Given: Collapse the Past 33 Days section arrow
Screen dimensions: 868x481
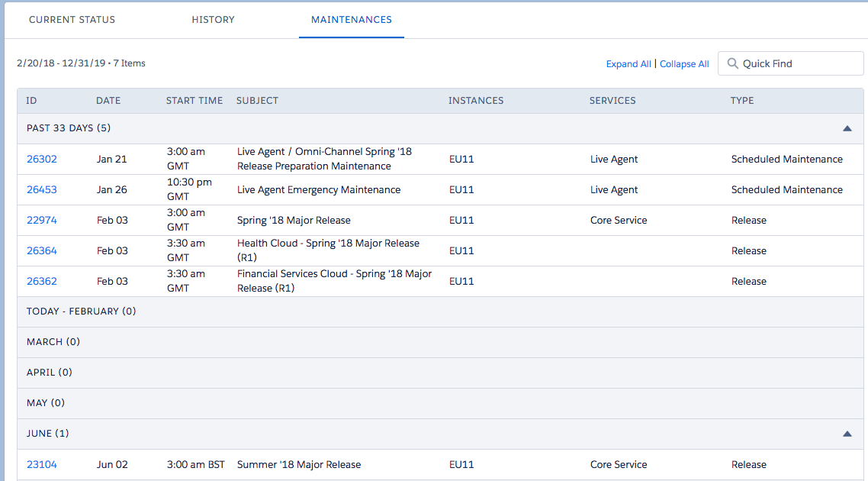Looking at the screenshot, I should click(x=847, y=128).
